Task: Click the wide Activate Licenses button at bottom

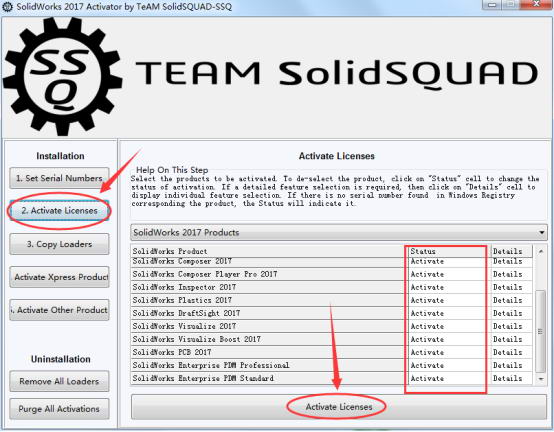Action: tap(339, 407)
